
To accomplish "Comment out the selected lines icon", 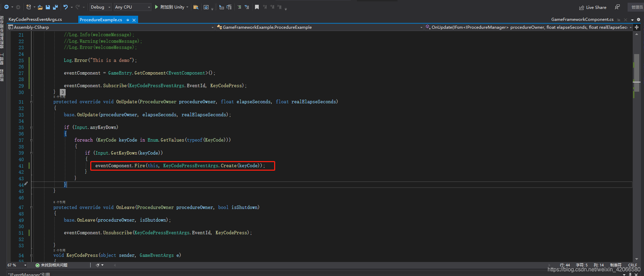I will (x=239, y=7).
